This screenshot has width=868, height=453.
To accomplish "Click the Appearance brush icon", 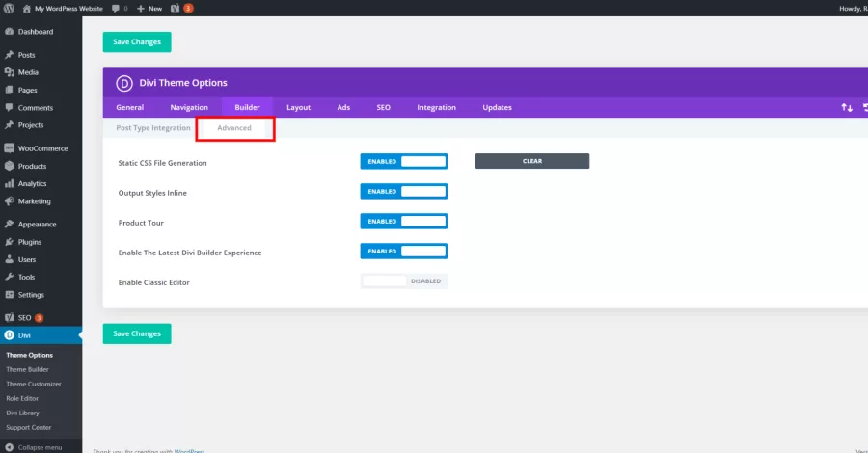I will tap(9, 224).
